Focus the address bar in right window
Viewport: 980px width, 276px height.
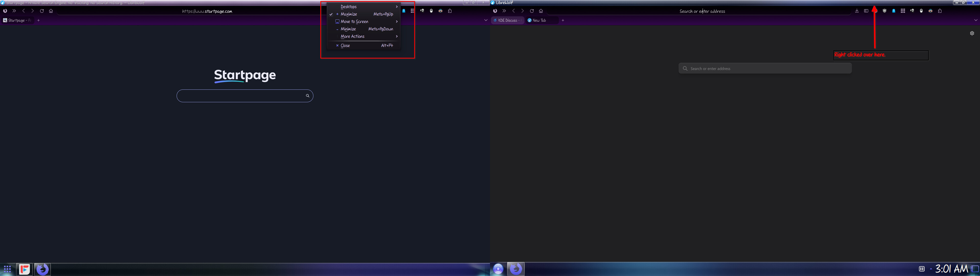tap(699, 11)
